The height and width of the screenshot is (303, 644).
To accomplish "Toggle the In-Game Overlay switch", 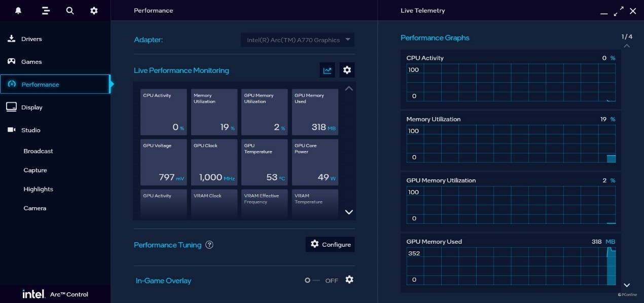I will (312, 280).
